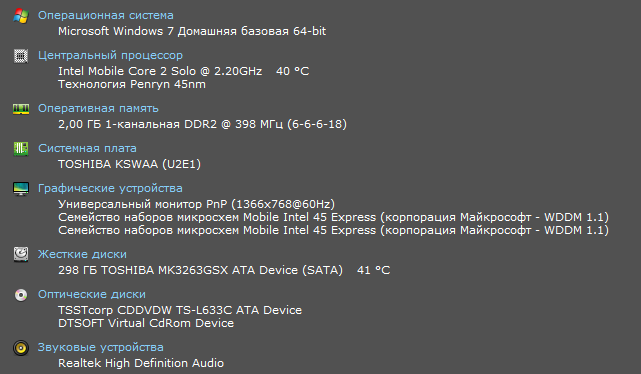This screenshot has height=374, width=641.
Task: Click the monitor graphics devices icon
Action: (21, 189)
